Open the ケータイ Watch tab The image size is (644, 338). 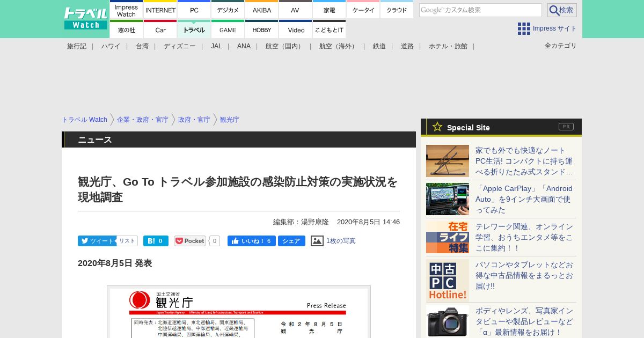coord(363,10)
